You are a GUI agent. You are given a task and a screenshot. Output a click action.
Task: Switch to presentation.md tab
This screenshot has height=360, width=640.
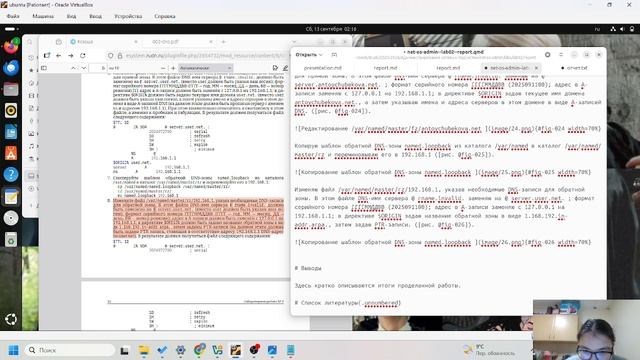(323, 68)
